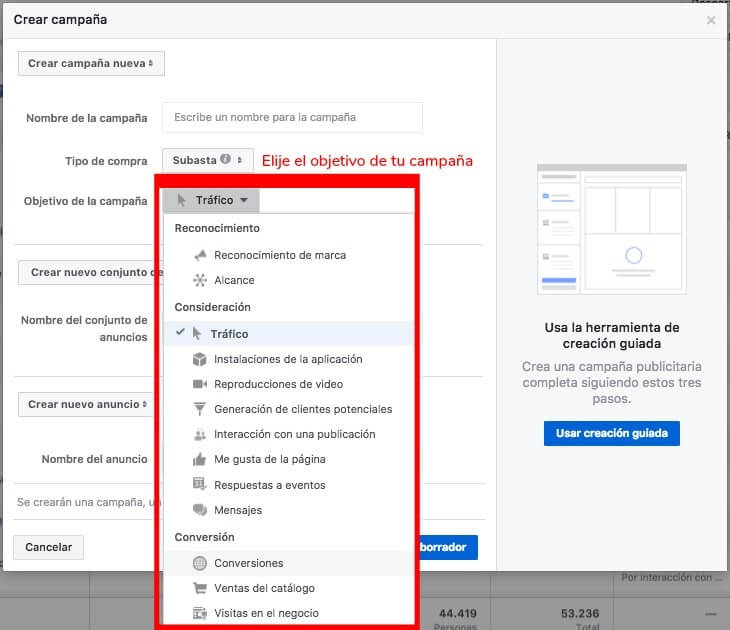730x630 pixels.
Task: Click the megaphone icon for Reconocimiento de marca
Action: pyautogui.click(x=199, y=255)
